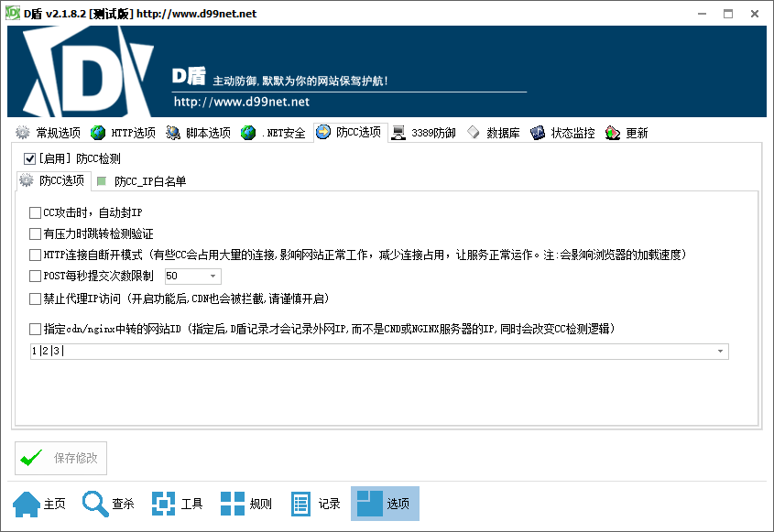
Task: Click the document list 记录 icon
Action: pos(300,504)
